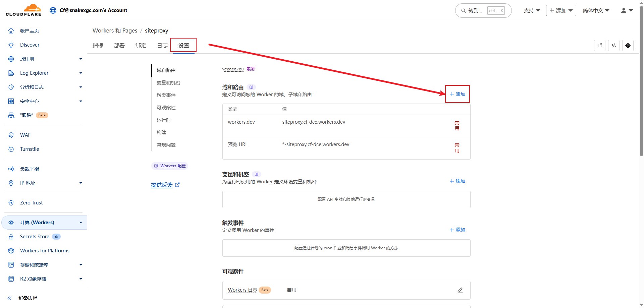Viewport: 644px width, 308px height.
Task: Switch to the 部署 tab
Action: click(119, 45)
